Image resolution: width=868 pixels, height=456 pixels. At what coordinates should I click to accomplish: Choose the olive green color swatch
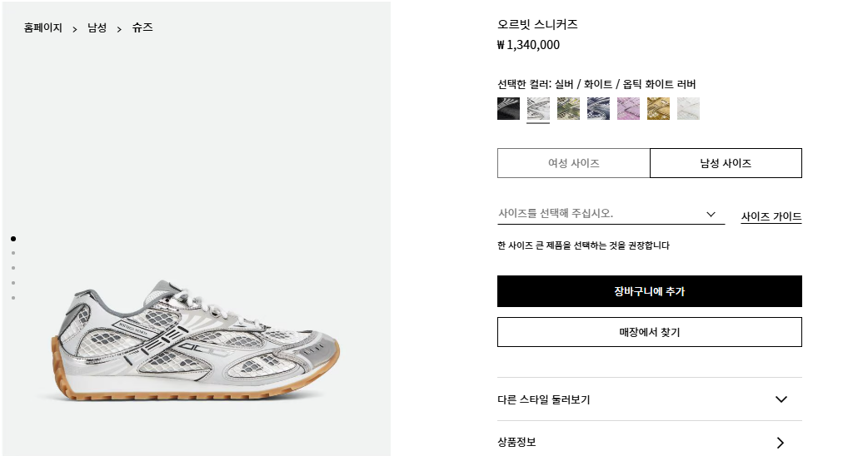tap(568, 109)
